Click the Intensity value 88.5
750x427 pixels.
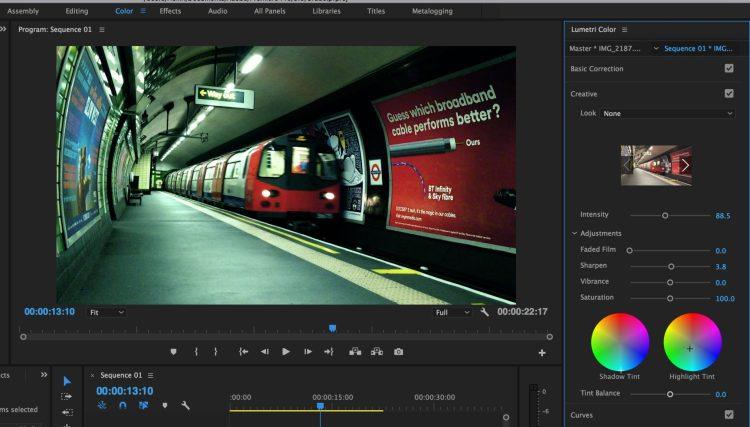tap(723, 216)
